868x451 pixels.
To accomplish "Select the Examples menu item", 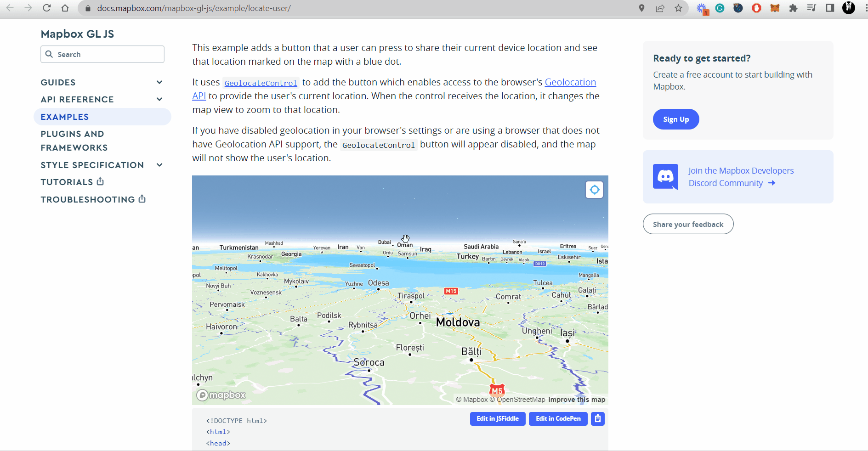I will (x=102, y=117).
